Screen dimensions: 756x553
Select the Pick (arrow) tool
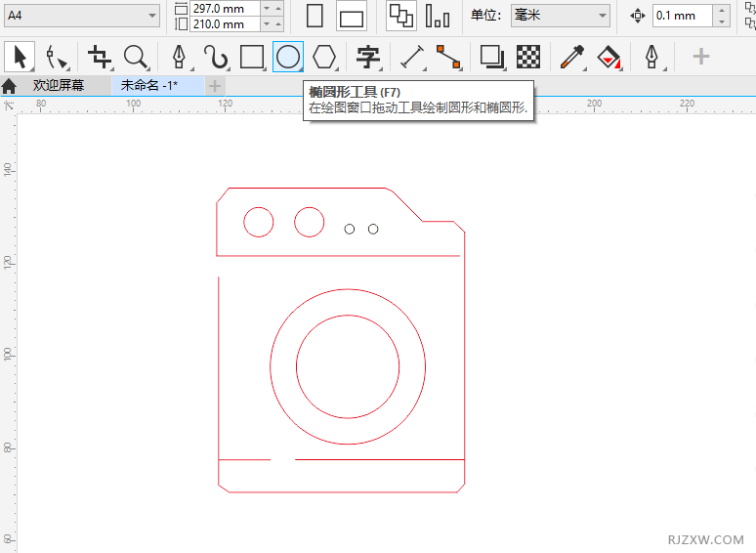click(x=19, y=57)
